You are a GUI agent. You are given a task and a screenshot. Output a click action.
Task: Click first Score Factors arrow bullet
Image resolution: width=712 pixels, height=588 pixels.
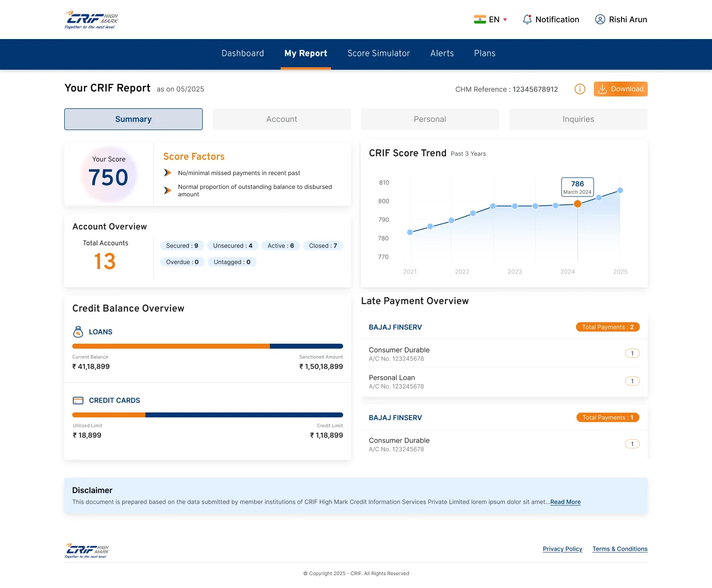click(168, 173)
